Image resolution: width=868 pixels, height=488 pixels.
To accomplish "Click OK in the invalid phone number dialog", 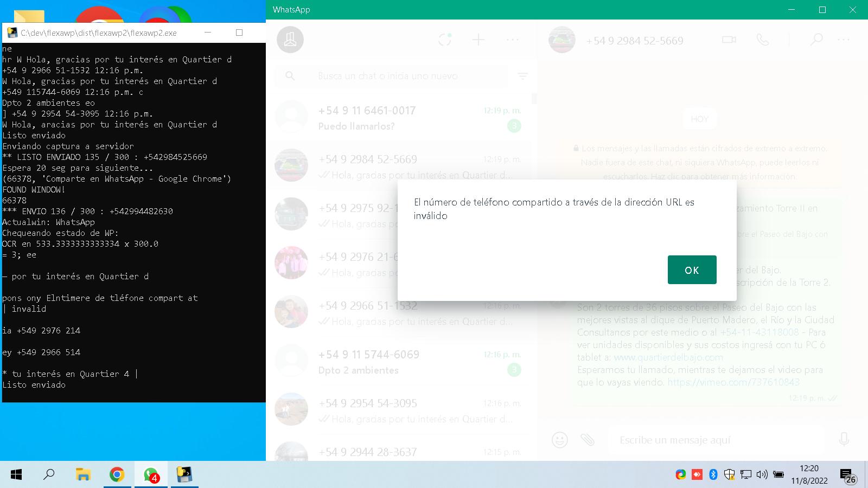I will [x=692, y=269].
